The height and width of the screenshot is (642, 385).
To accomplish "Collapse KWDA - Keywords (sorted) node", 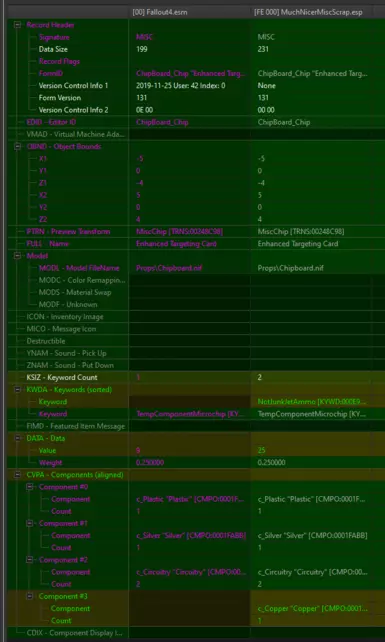I will [18, 389].
